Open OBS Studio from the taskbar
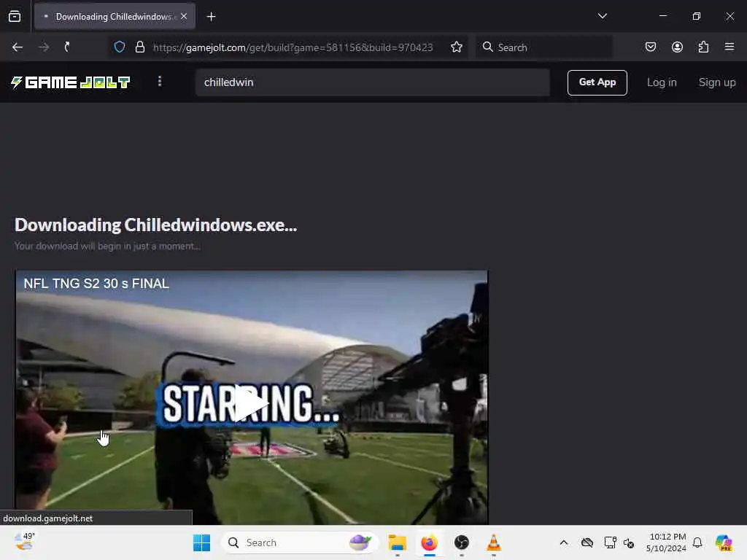The width and height of the screenshot is (747, 560). 461,542
